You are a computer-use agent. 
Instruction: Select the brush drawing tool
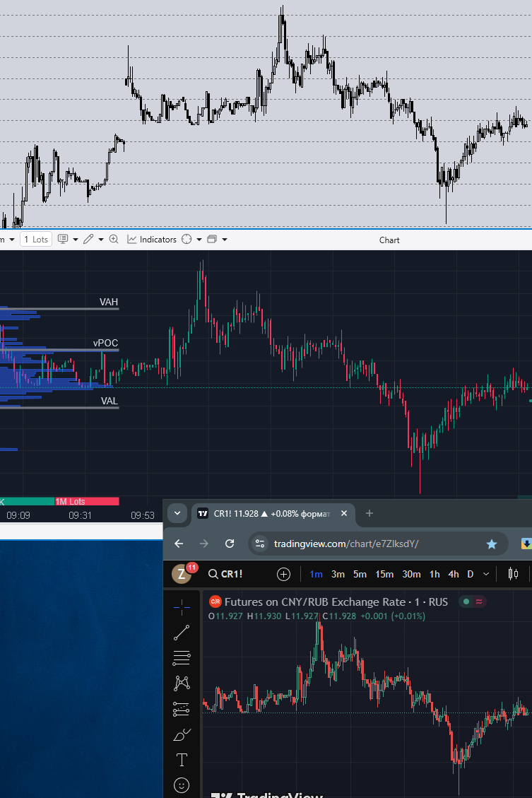(x=182, y=734)
